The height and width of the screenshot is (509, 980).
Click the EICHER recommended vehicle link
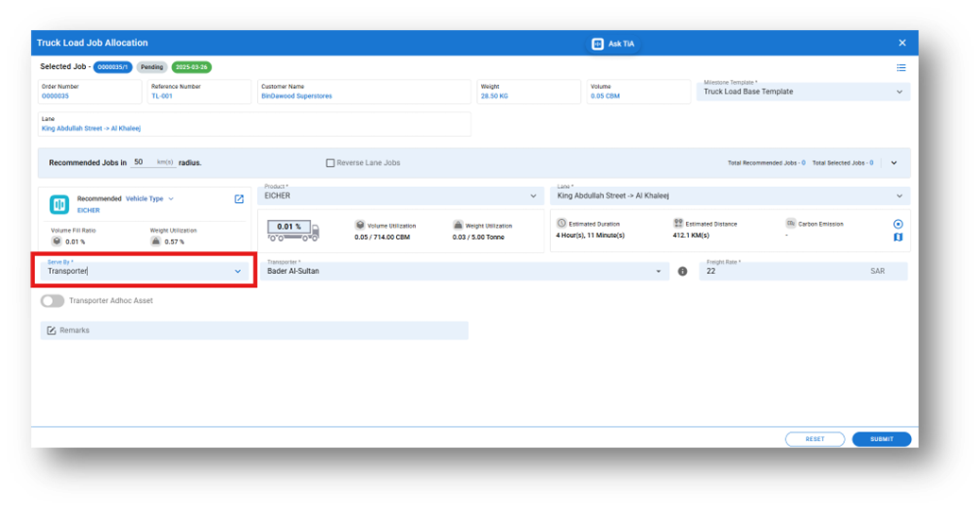88,211
